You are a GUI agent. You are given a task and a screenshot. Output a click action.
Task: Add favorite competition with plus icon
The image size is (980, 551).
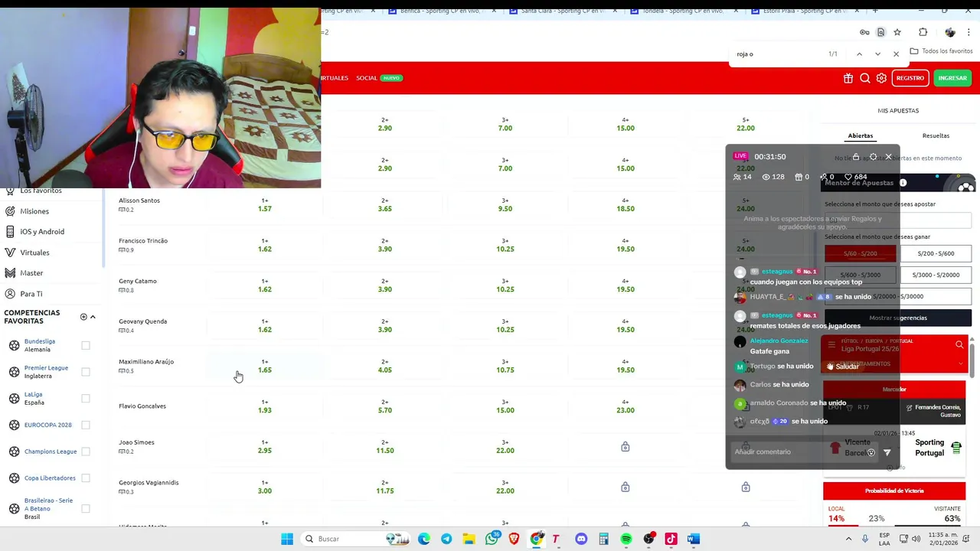(83, 317)
